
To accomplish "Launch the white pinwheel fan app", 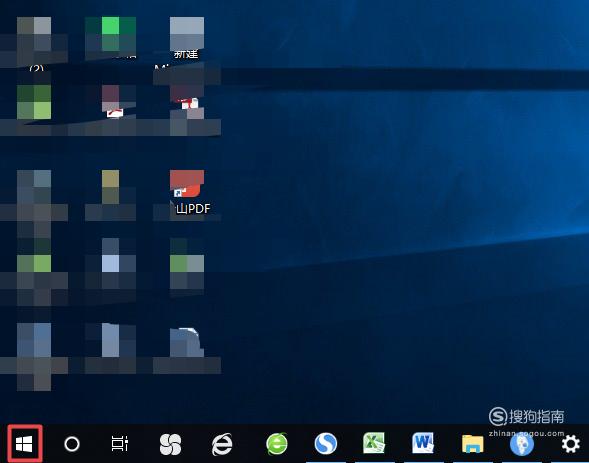I will click(170, 444).
